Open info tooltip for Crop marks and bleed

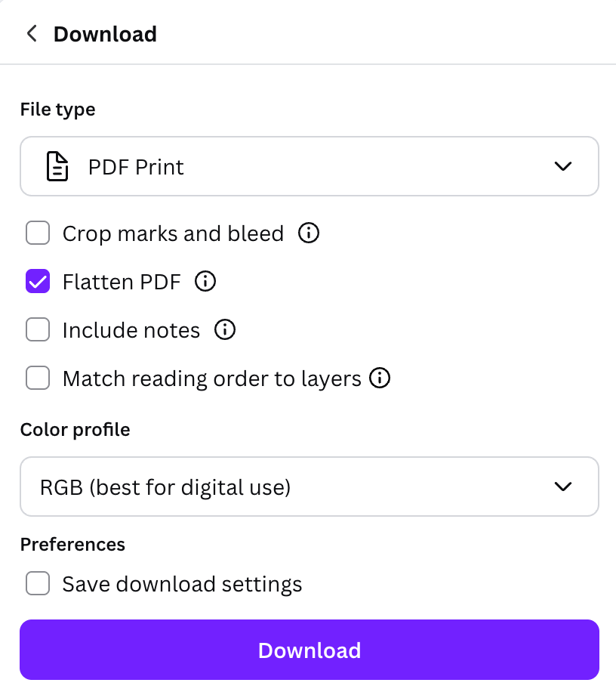coord(309,233)
